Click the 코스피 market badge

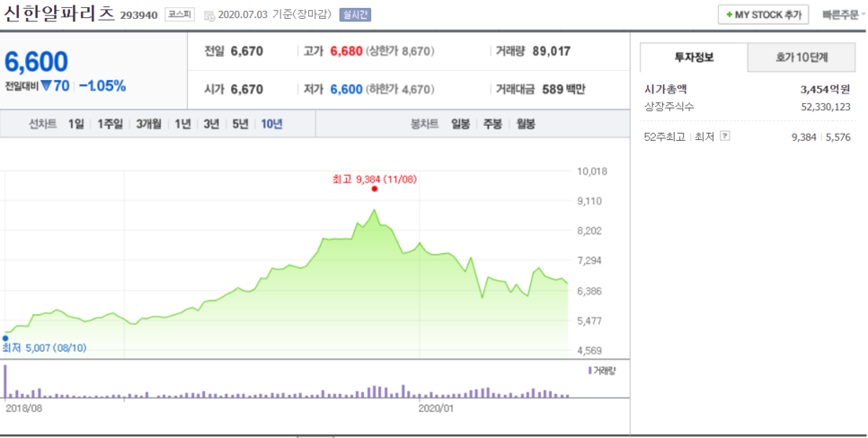point(180,15)
